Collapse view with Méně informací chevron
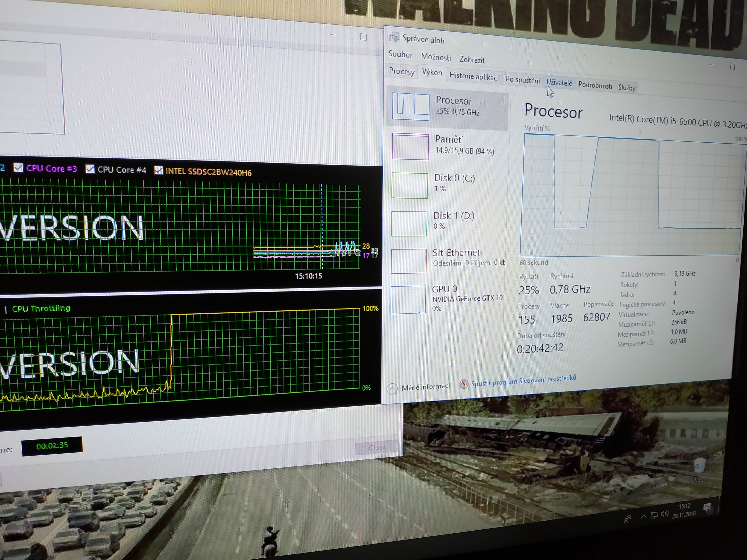 click(x=392, y=389)
